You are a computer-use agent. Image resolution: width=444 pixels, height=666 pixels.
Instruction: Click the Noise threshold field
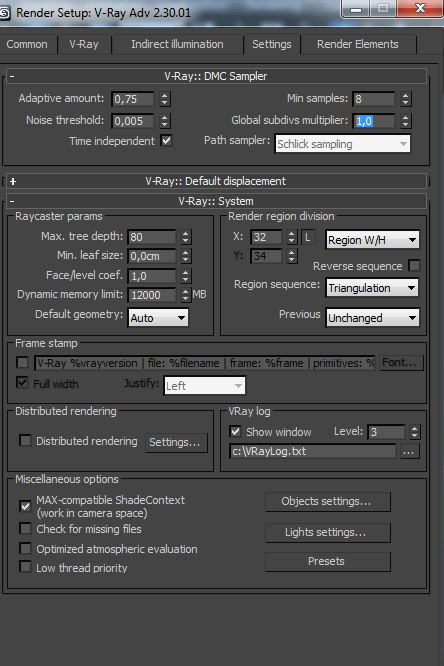pos(133,121)
